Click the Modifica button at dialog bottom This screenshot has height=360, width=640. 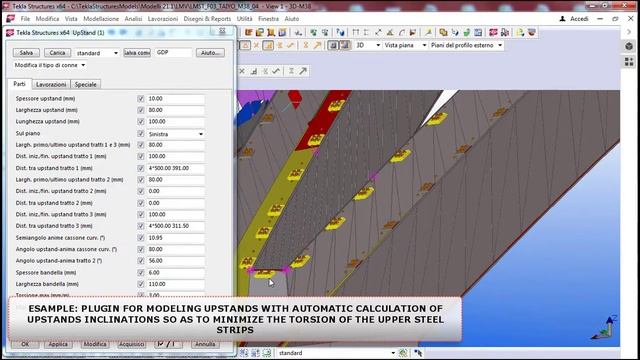coord(95,344)
